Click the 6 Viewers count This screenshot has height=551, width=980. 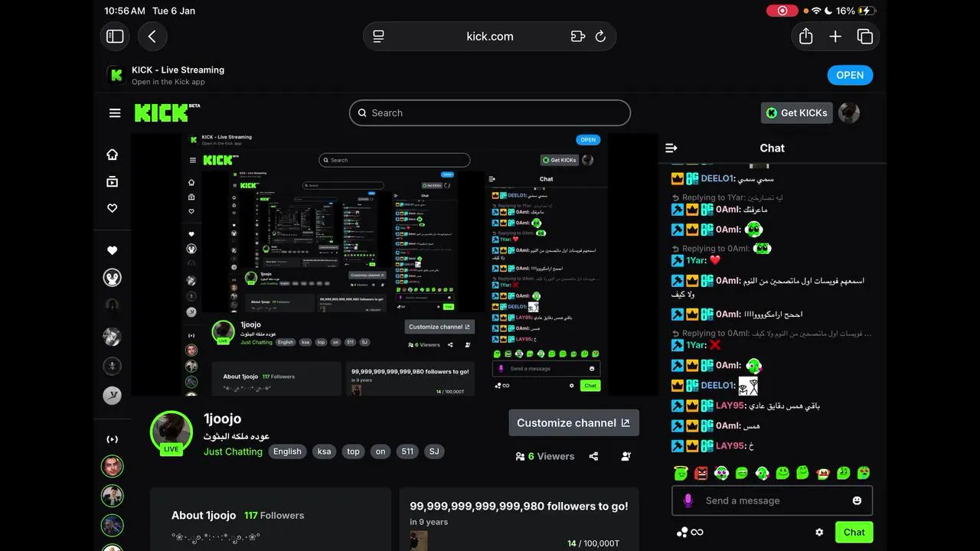click(x=545, y=456)
